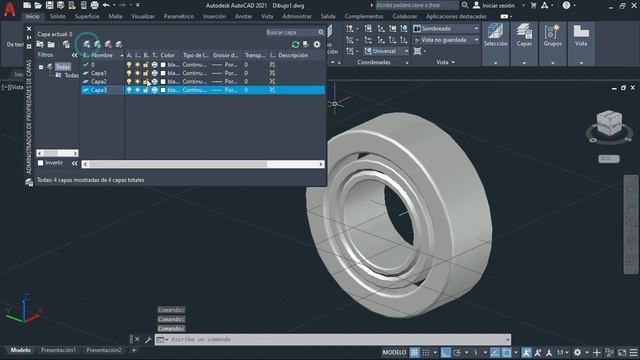Click customize wrench icon beside command line

pyautogui.click(x=148, y=339)
